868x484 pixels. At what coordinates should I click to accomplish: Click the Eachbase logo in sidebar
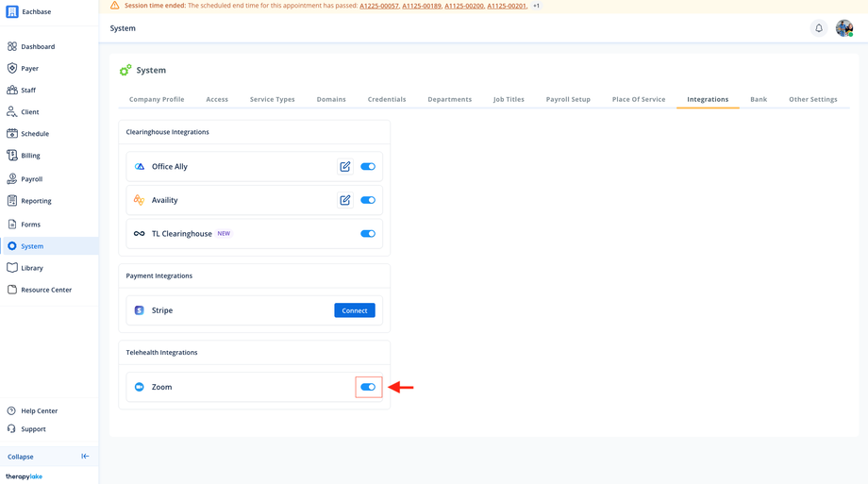point(12,12)
